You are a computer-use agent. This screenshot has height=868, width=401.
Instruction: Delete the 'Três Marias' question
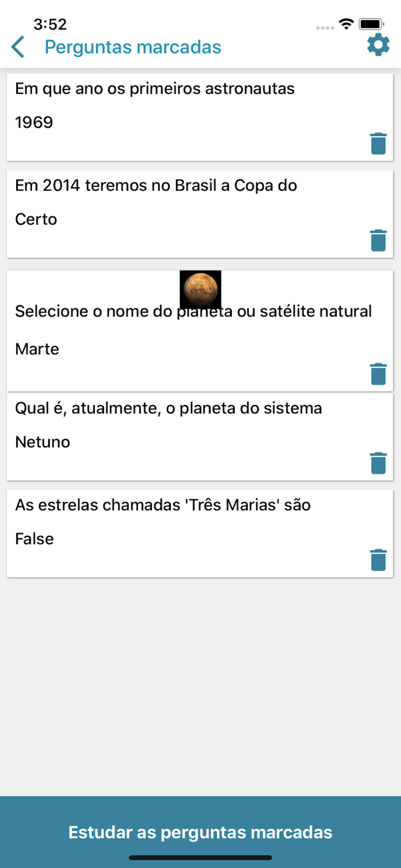(x=378, y=560)
